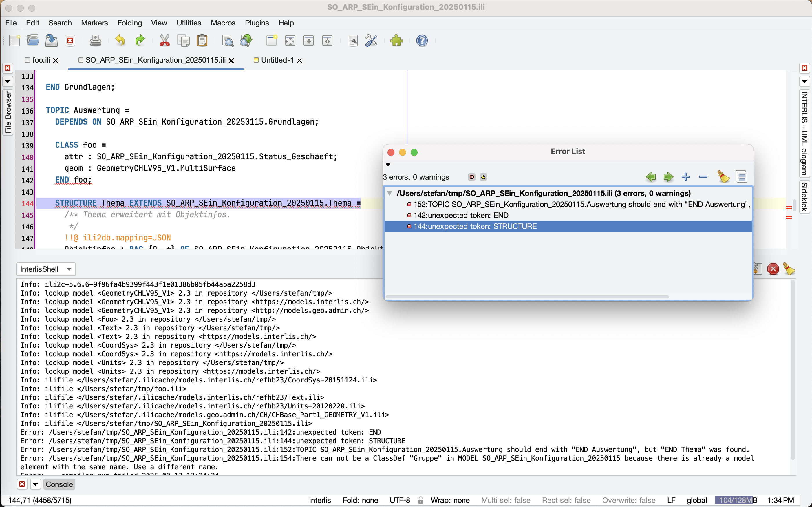Collapse the SO_ARP_SEin file node in Error List
Screen dimensions: 812x507
389,193
